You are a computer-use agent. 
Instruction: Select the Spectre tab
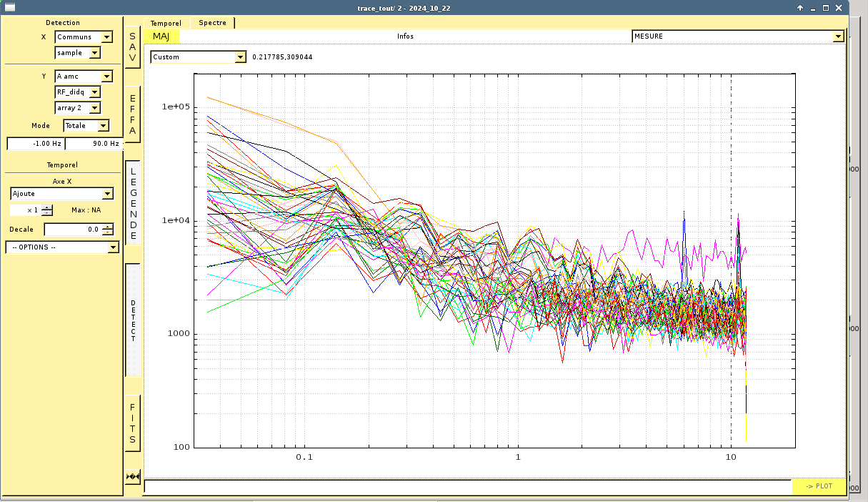pyautogui.click(x=212, y=23)
